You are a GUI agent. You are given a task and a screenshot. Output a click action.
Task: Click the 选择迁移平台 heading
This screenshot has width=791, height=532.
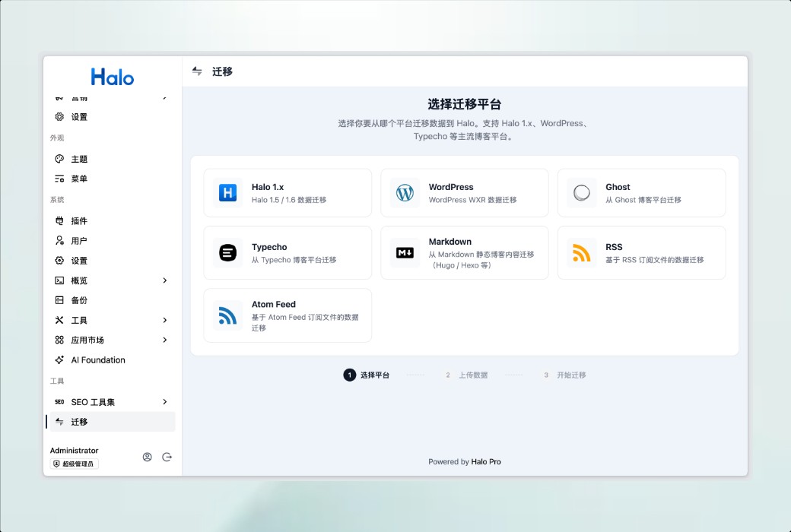pos(464,104)
